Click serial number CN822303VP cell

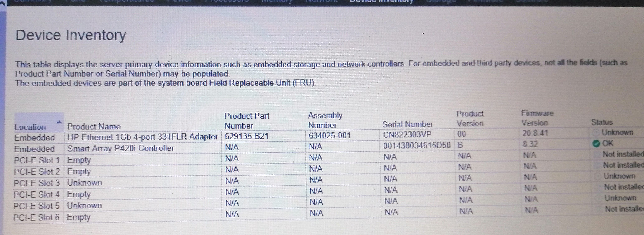407,135
